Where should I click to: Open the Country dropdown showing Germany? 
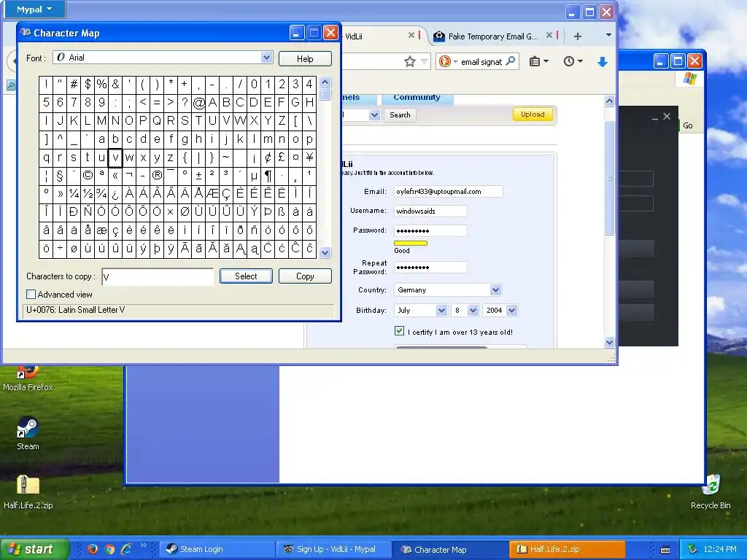(x=448, y=290)
